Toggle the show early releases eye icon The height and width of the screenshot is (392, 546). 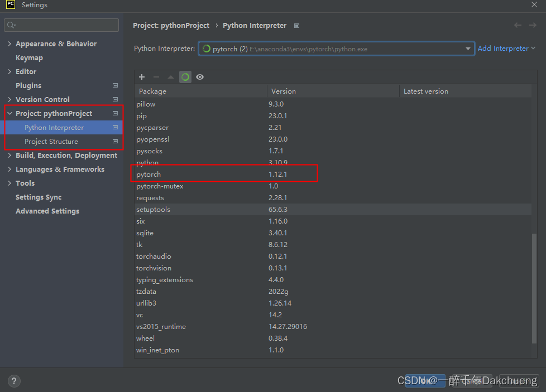pyautogui.click(x=200, y=77)
